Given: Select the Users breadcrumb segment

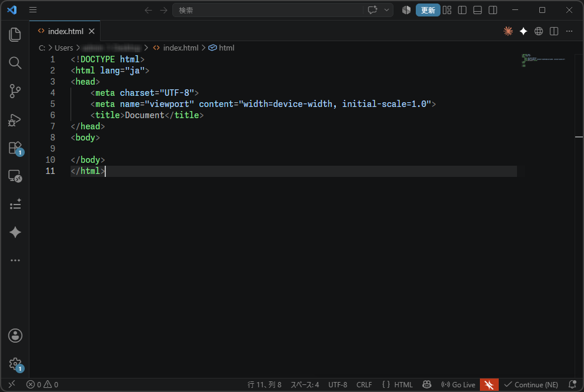Looking at the screenshot, I should [64, 48].
